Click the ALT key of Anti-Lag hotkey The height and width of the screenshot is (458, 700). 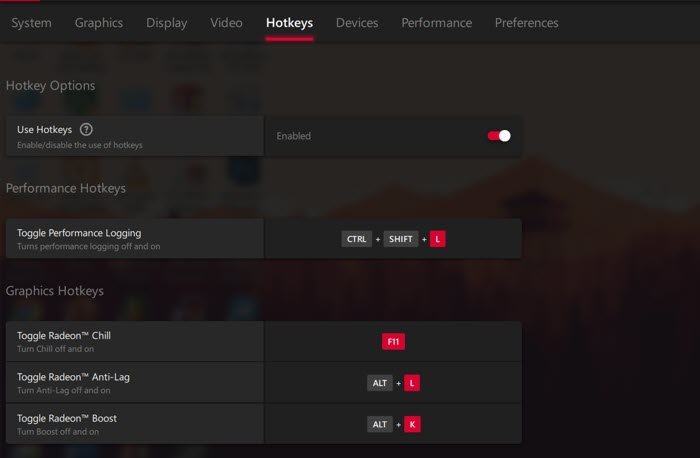coord(380,383)
